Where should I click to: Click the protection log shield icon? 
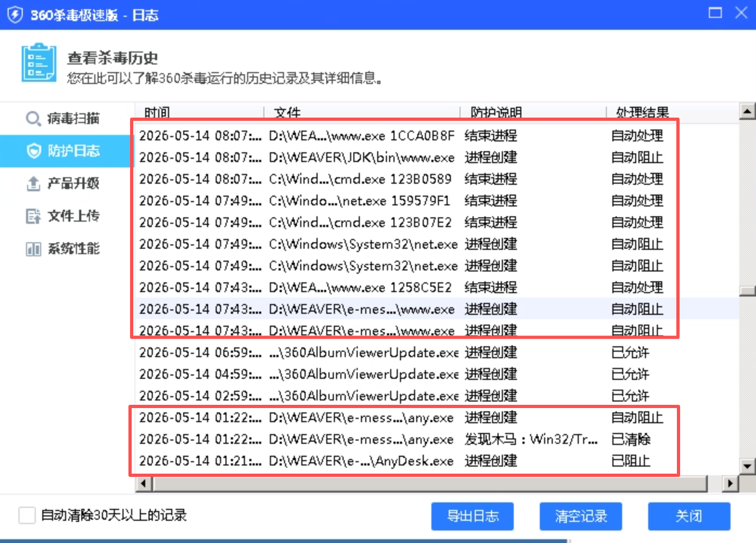point(34,151)
